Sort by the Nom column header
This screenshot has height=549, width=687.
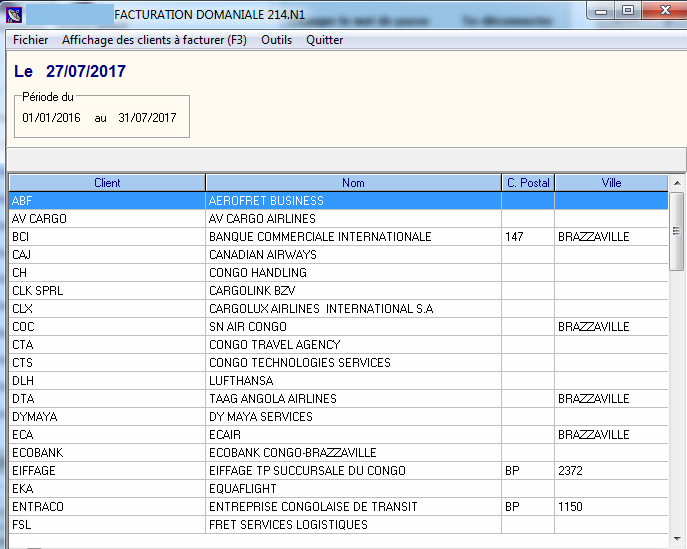353,183
